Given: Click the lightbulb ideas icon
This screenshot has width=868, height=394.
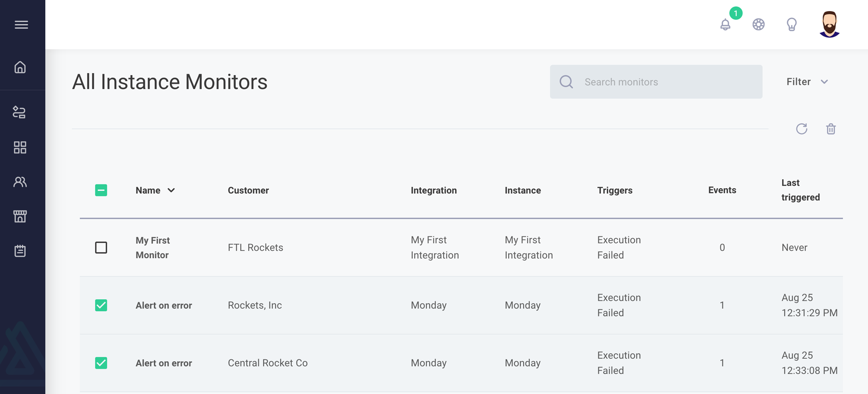Looking at the screenshot, I should [x=792, y=24].
